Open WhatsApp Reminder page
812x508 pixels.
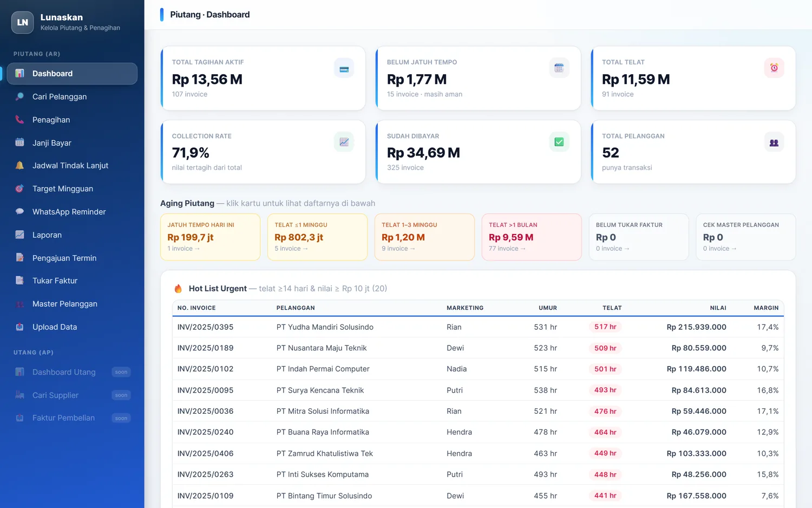pyautogui.click(x=72, y=212)
